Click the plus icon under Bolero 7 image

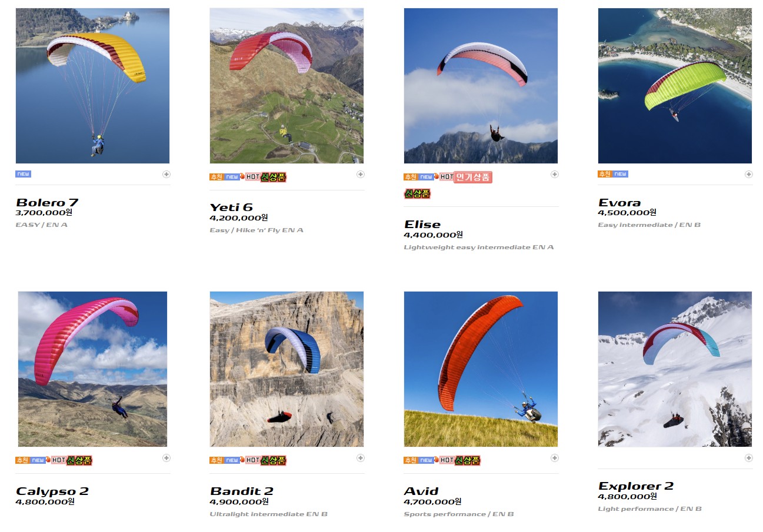pos(166,174)
